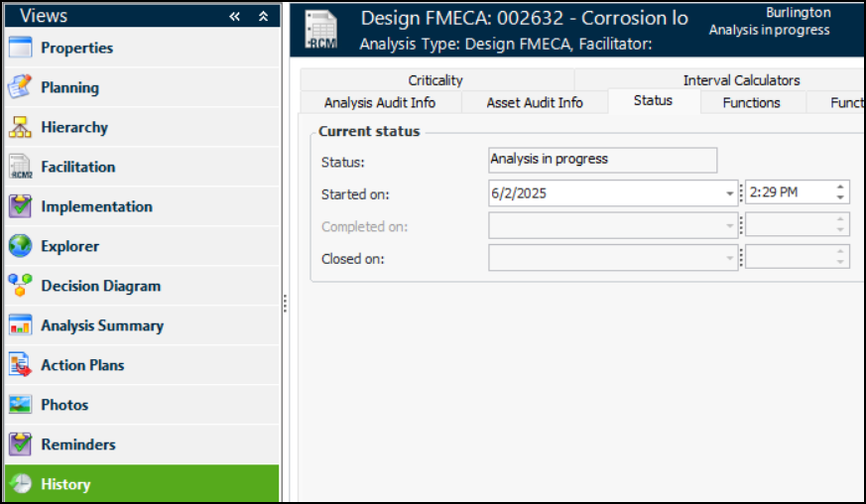
Task: Click the Properties view icon
Action: click(21, 48)
